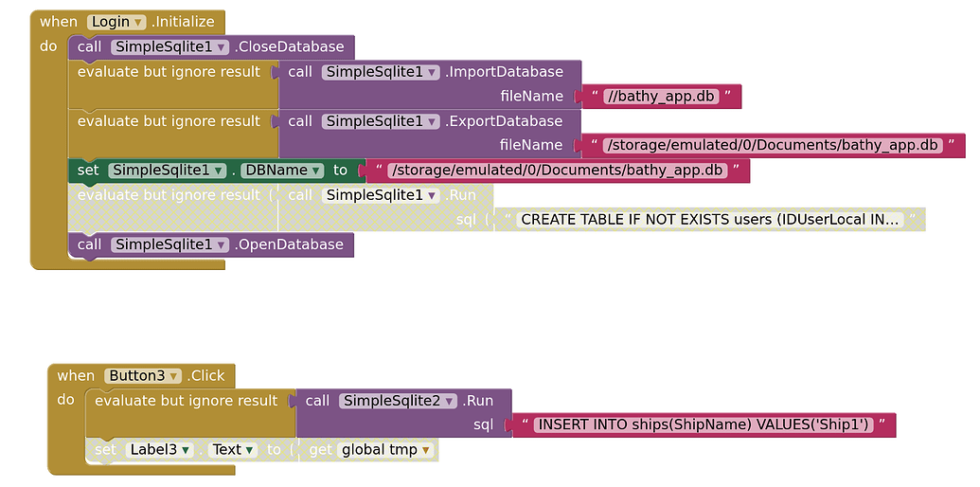Edit the ExportDatabase fileName path string
This screenshot has width=980, height=487.
[774, 145]
